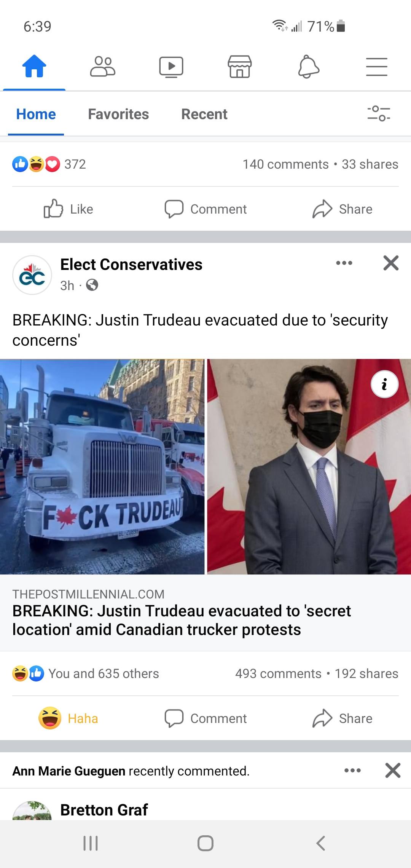Switch to the Favorites tab
Viewport: 411px width, 868px height.
[118, 114]
